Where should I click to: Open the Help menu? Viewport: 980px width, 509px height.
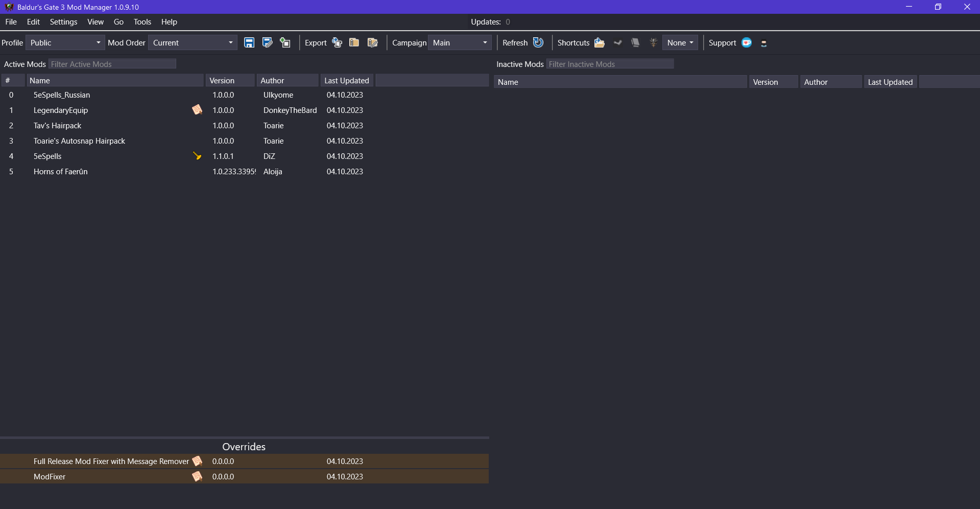[x=169, y=22]
